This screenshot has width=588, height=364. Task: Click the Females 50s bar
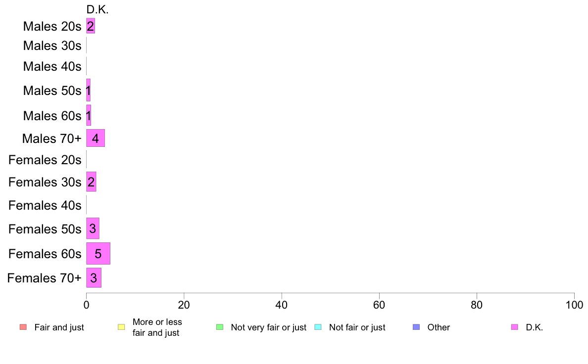93,228
